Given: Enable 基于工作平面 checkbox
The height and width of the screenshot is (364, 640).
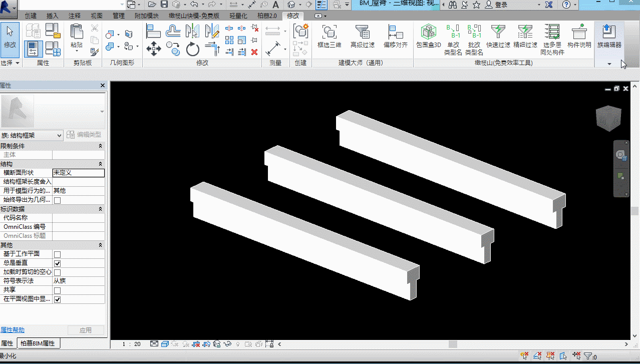Looking at the screenshot, I should (x=57, y=254).
